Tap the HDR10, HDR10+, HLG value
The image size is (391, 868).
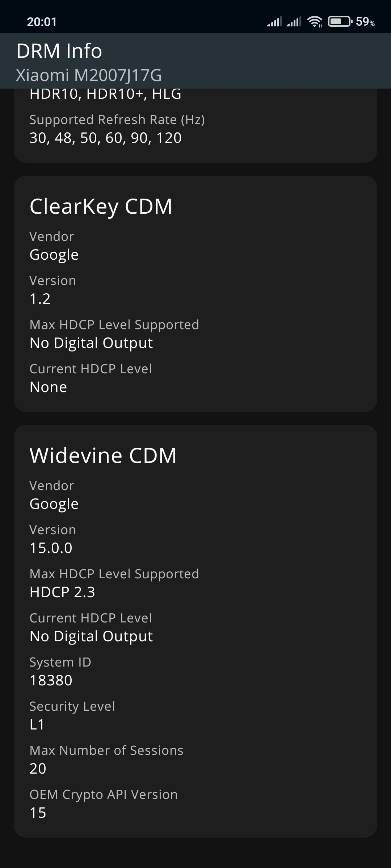pyautogui.click(x=105, y=94)
